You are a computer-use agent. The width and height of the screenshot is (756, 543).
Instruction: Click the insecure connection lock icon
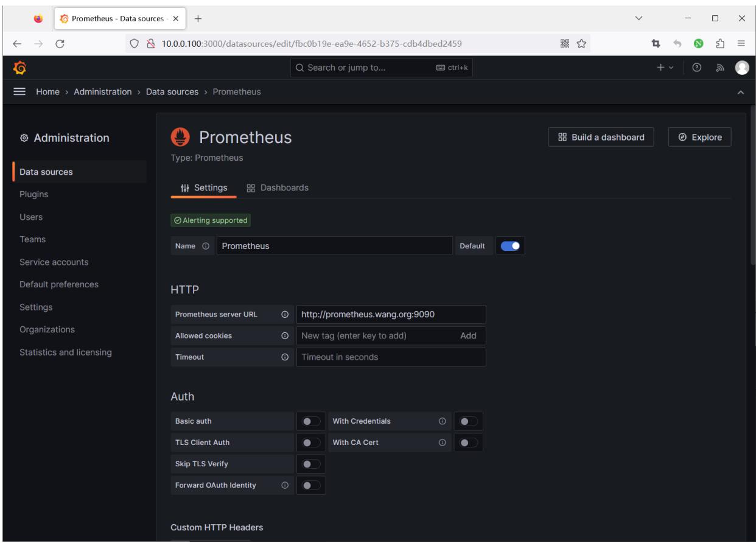tap(150, 44)
